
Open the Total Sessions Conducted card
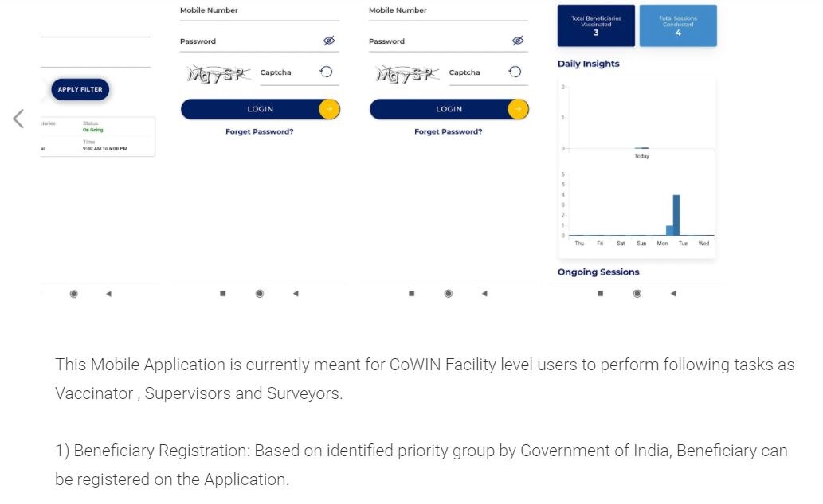pos(678,25)
